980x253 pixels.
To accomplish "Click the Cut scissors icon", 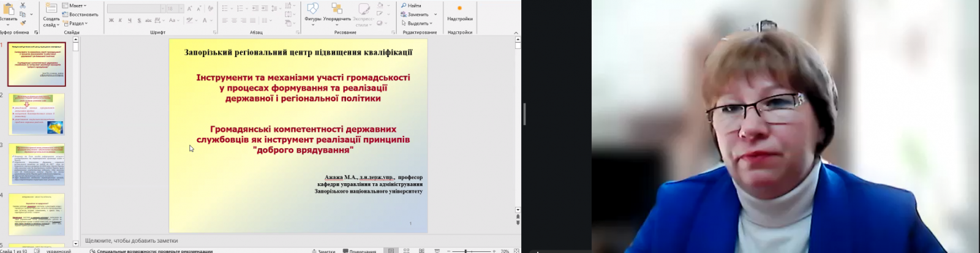I will 23,6.
